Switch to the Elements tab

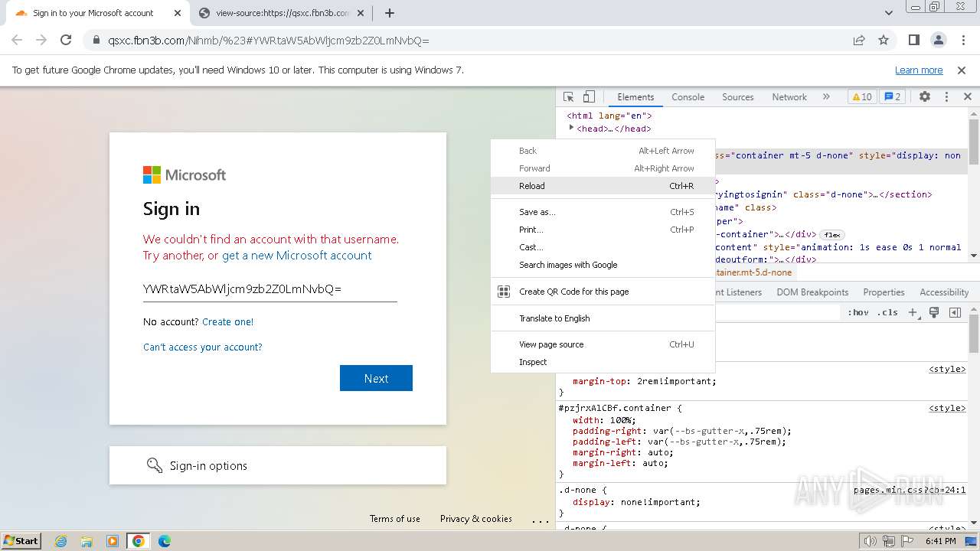635,97
